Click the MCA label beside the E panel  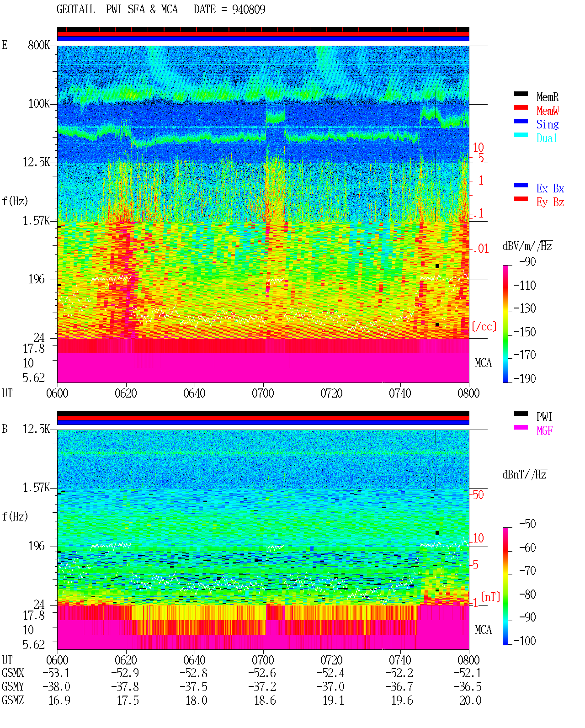click(483, 363)
